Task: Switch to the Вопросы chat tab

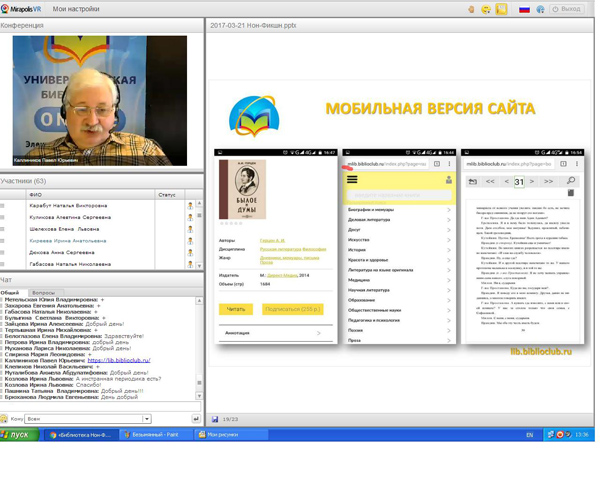Action: (44, 293)
